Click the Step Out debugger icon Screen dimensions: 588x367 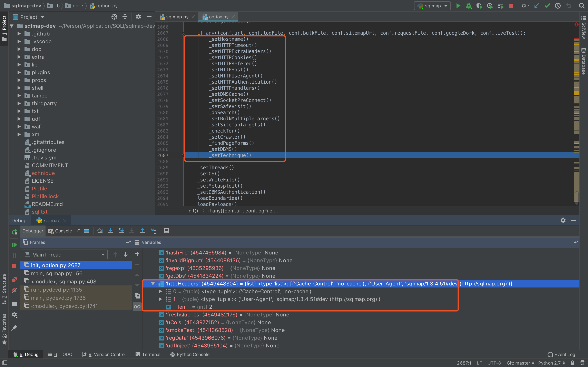(142, 231)
